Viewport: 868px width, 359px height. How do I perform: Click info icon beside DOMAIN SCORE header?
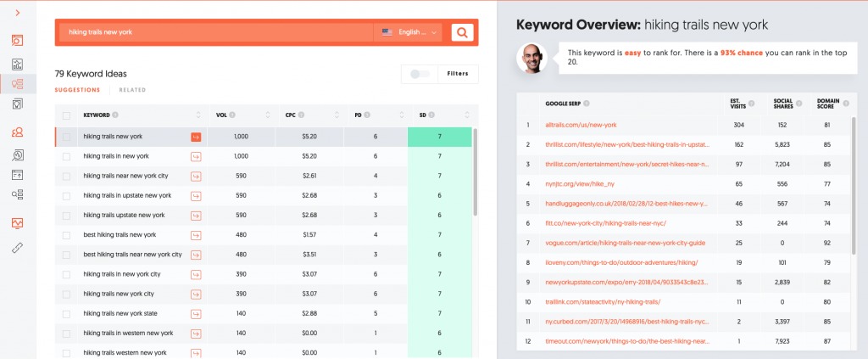[x=847, y=104]
